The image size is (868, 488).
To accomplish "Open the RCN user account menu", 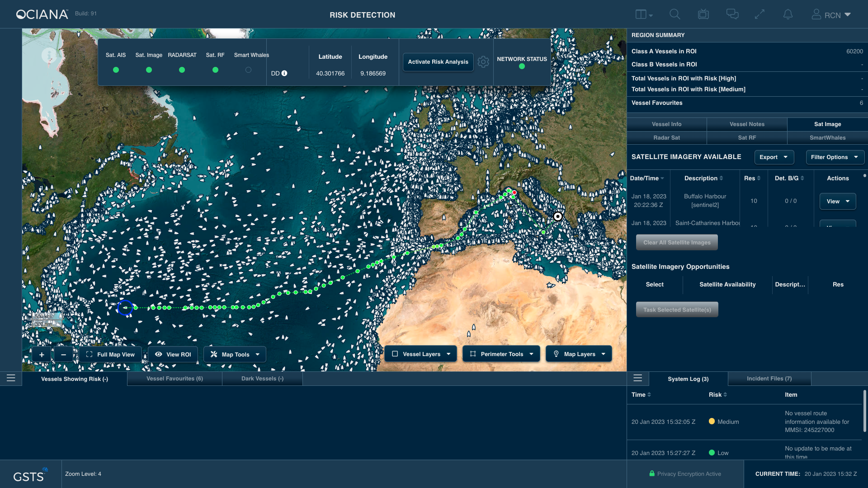I will tap(831, 15).
